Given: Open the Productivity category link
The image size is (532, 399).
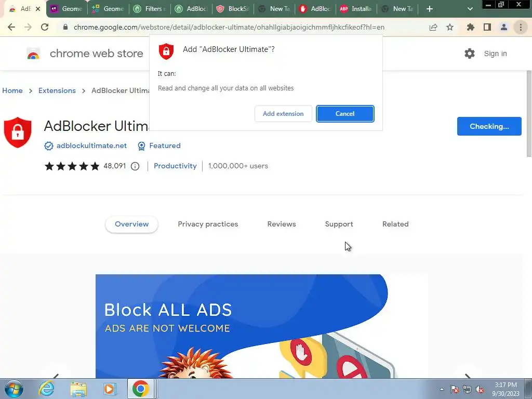Looking at the screenshot, I should click(x=175, y=166).
